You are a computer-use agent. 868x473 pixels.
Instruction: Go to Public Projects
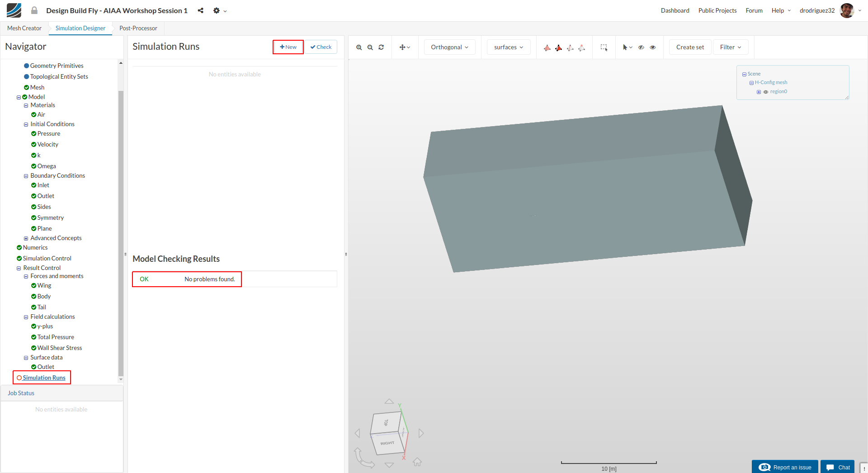tap(717, 10)
